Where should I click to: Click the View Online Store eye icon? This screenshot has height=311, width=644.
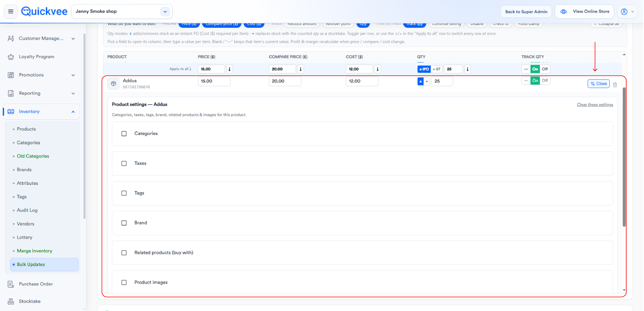coord(564,12)
